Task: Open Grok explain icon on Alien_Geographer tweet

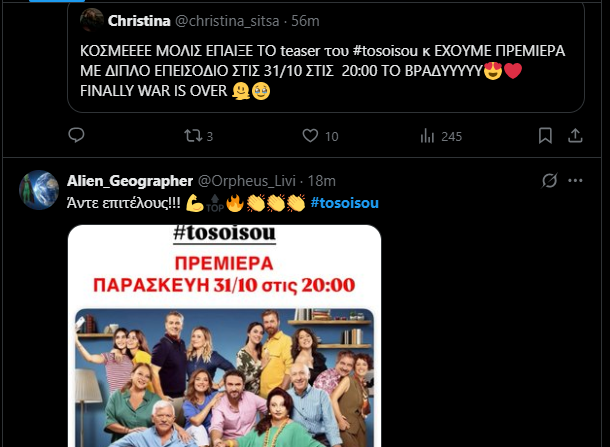Action: click(549, 181)
